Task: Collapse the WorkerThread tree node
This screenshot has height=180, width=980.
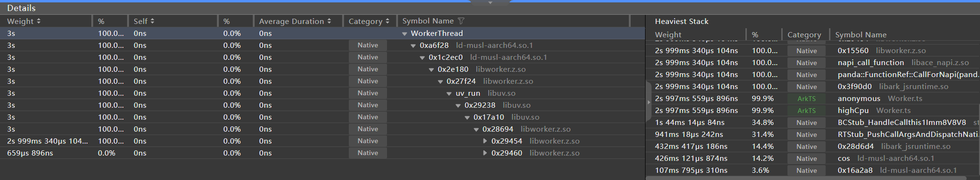Action: pyautogui.click(x=405, y=34)
